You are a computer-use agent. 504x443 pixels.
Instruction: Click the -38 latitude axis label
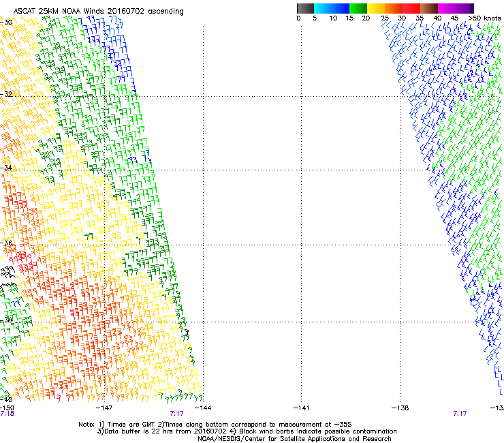click(x=5, y=320)
